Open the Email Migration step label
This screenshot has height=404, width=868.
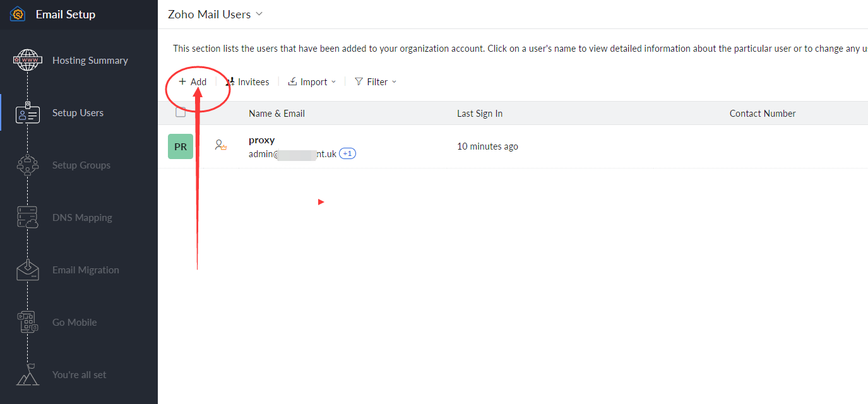tap(86, 270)
